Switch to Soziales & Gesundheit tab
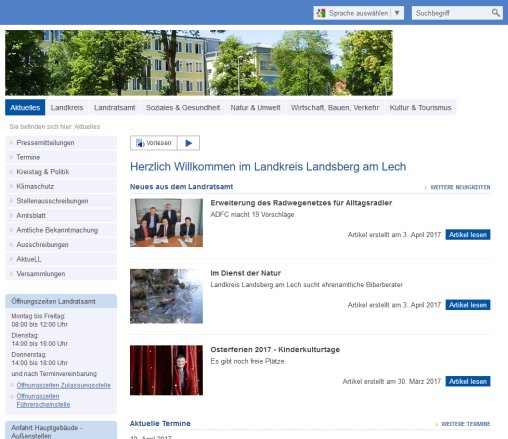 click(183, 107)
